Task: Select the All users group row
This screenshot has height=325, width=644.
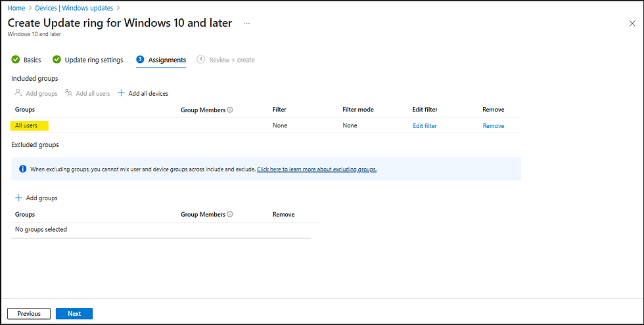Action: tap(265, 125)
